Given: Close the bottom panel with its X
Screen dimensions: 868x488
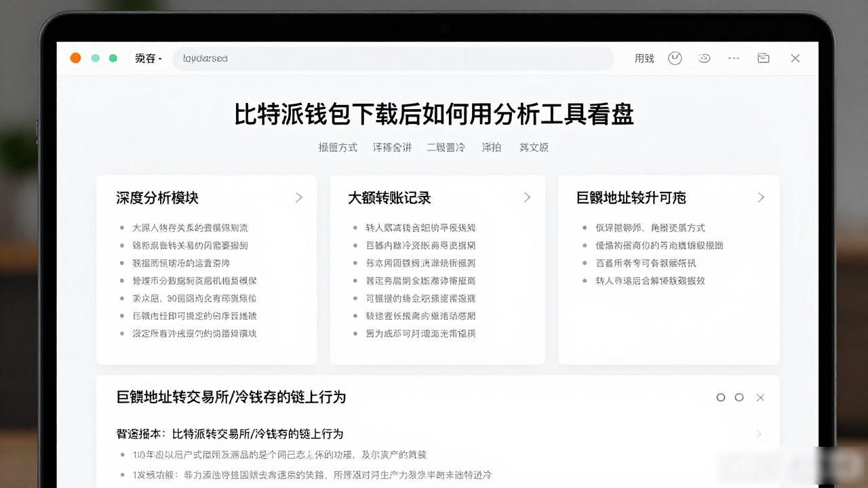Looking at the screenshot, I should click(760, 397).
